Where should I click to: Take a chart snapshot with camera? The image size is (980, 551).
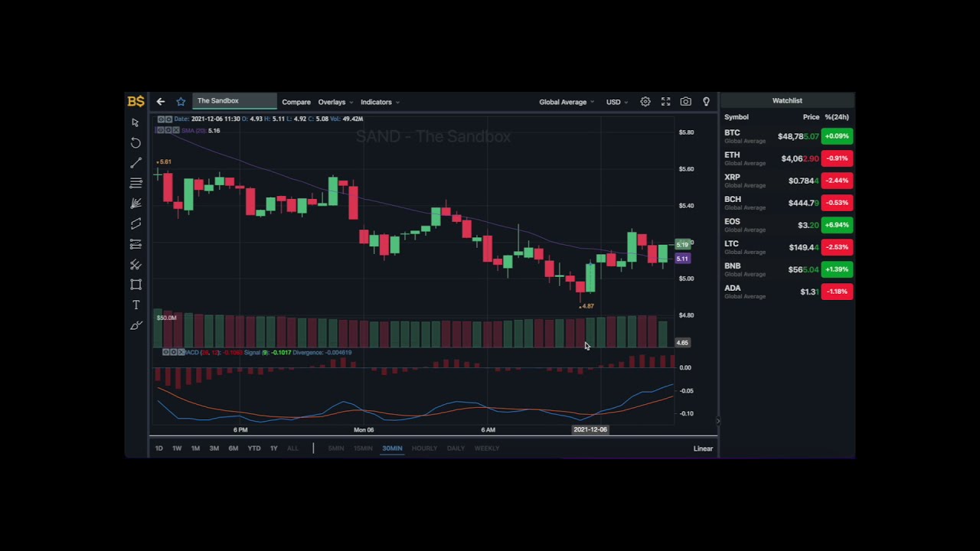point(685,102)
